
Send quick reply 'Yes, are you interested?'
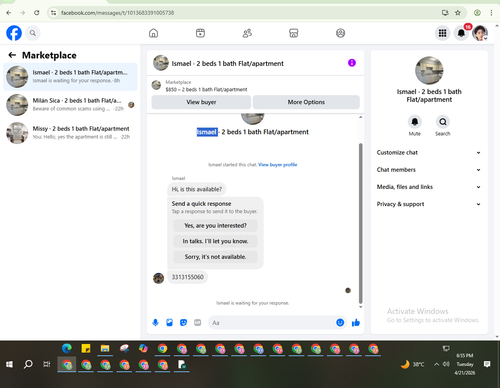[215, 226]
